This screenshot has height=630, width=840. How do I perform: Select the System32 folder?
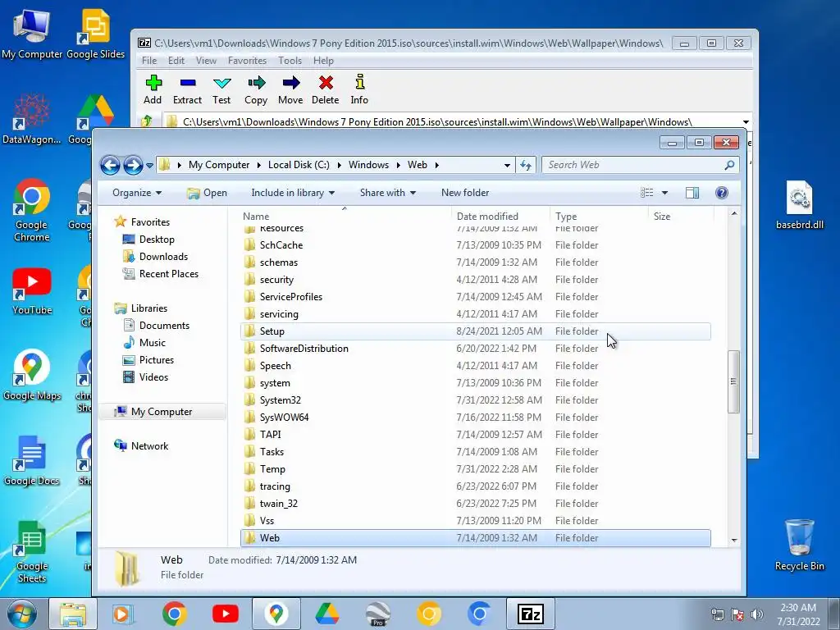coord(476,400)
